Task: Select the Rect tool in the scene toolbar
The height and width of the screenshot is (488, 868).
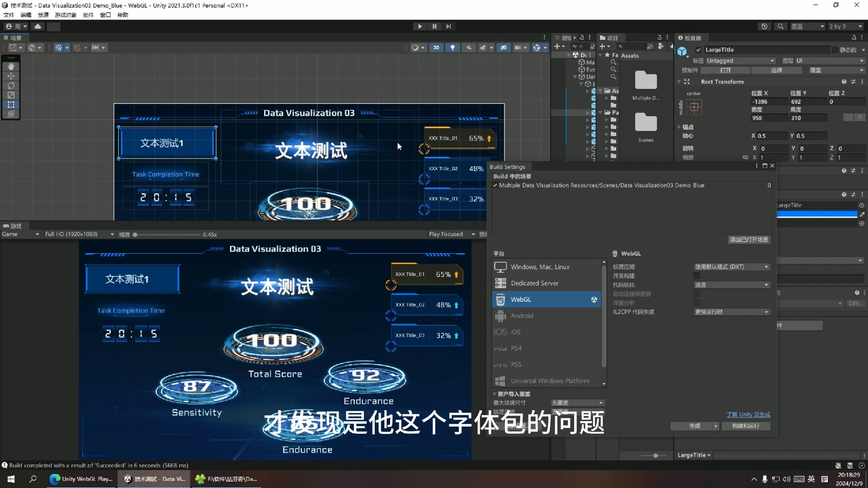Action: tap(11, 104)
